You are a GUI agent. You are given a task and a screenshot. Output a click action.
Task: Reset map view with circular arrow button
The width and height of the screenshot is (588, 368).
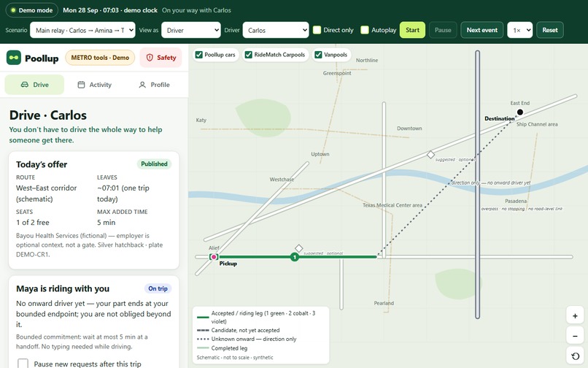575,356
